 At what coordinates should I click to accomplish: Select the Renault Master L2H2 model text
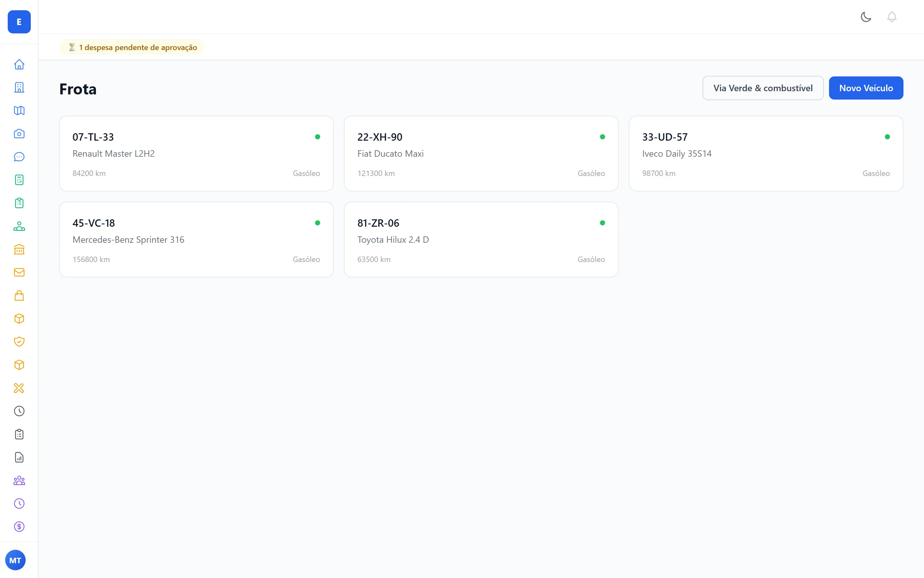[x=113, y=154]
